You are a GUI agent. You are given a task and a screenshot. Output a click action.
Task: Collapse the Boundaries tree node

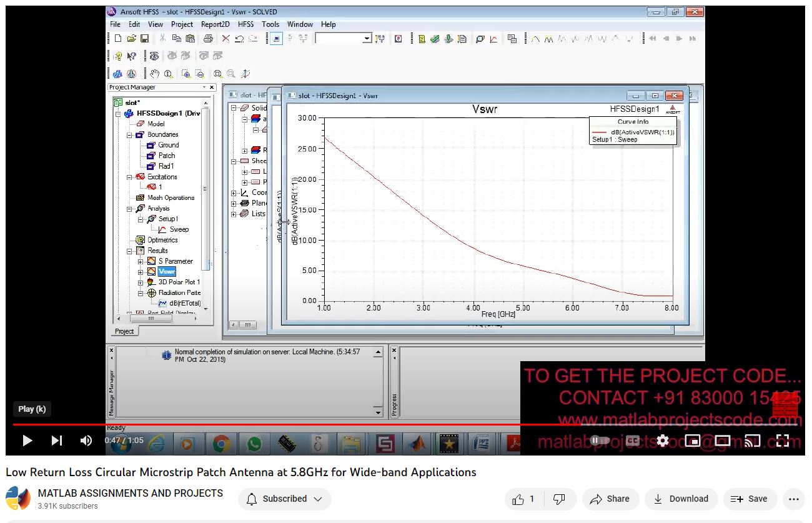point(130,135)
